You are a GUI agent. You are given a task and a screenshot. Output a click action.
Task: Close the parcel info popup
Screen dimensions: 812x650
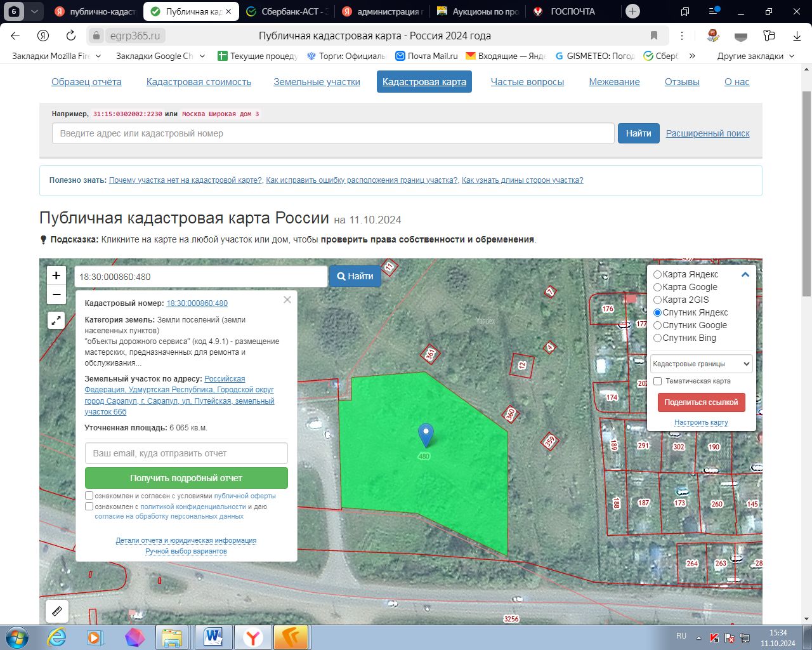(x=287, y=300)
